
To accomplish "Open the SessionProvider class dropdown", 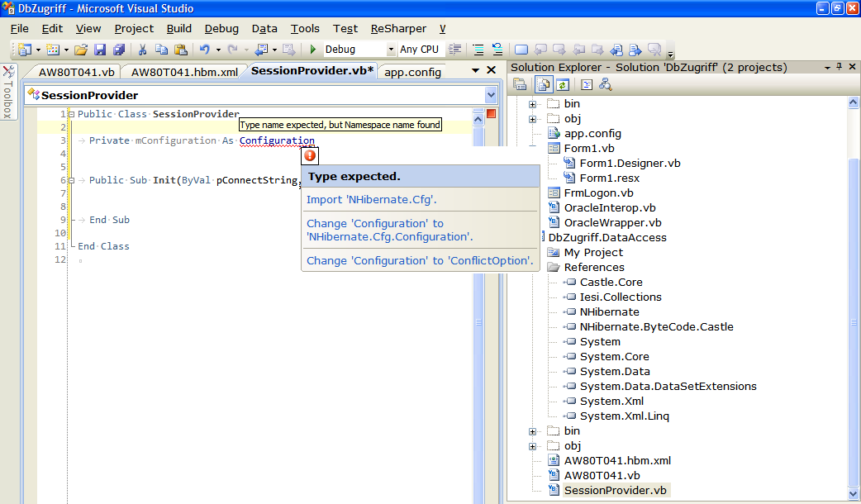I will click(492, 95).
